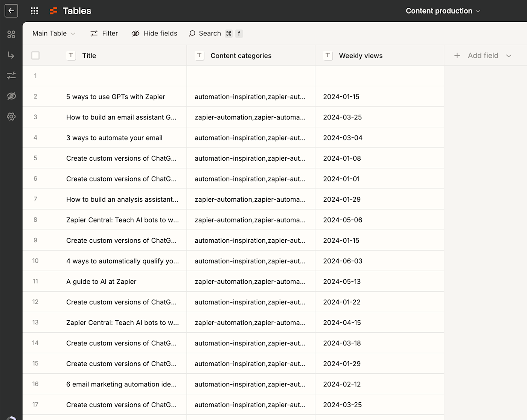Image resolution: width=527 pixels, height=420 pixels.
Task: Click the date 2024-01-01
Action: click(x=341, y=179)
